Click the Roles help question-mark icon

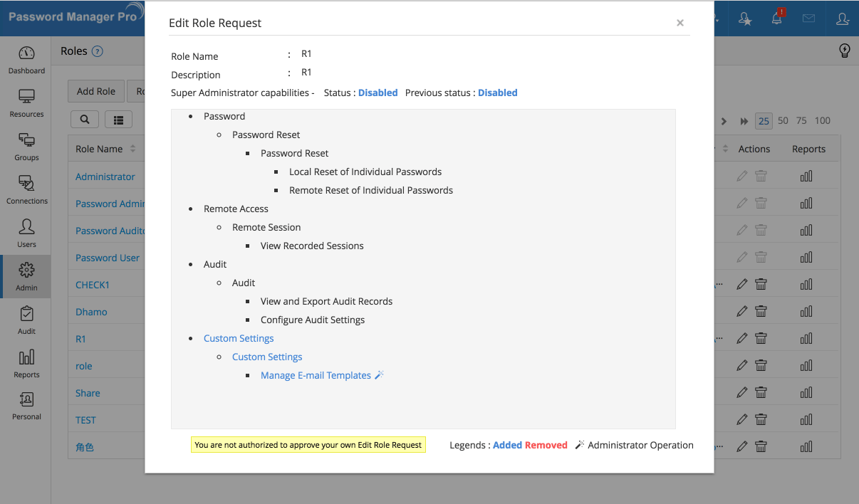click(x=98, y=51)
